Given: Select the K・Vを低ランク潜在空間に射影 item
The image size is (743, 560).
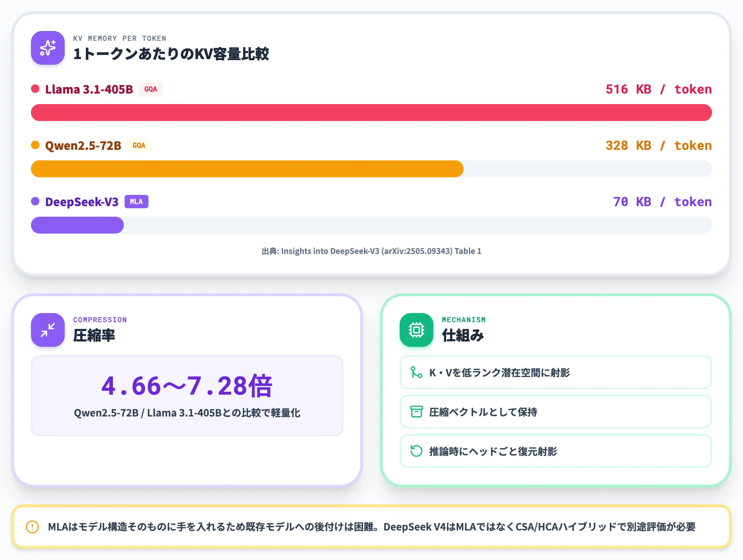Looking at the screenshot, I should click(556, 372).
